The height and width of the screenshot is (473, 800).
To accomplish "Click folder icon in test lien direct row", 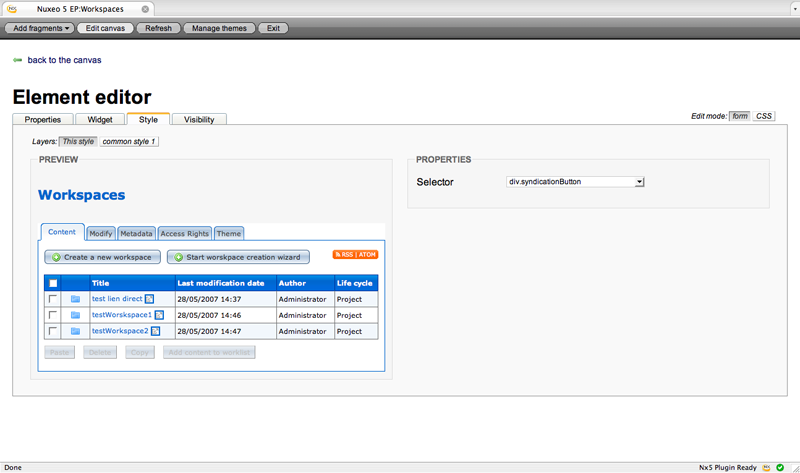I will [x=76, y=299].
